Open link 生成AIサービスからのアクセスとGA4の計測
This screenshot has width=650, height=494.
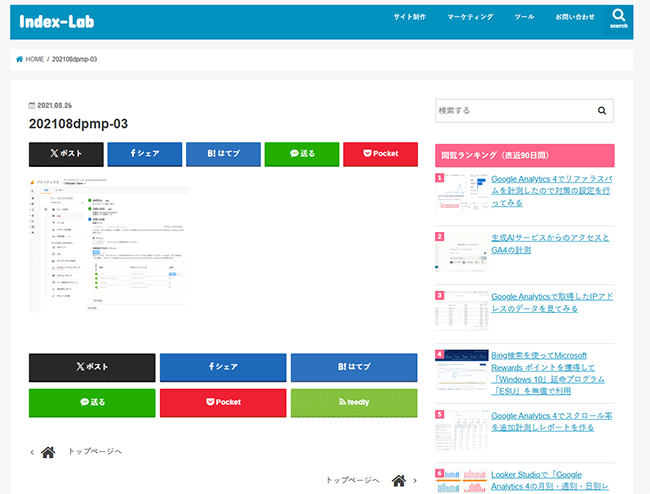(x=550, y=244)
